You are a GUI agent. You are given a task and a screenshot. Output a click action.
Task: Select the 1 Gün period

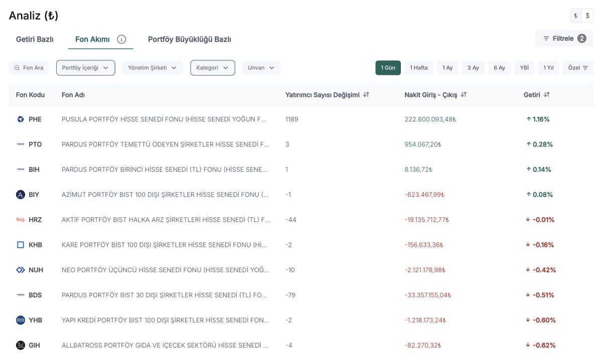(x=388, y=68)
